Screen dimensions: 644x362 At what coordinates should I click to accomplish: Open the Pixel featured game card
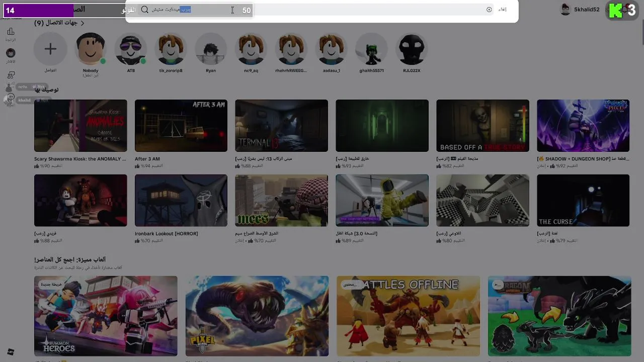tap(257, 316)
